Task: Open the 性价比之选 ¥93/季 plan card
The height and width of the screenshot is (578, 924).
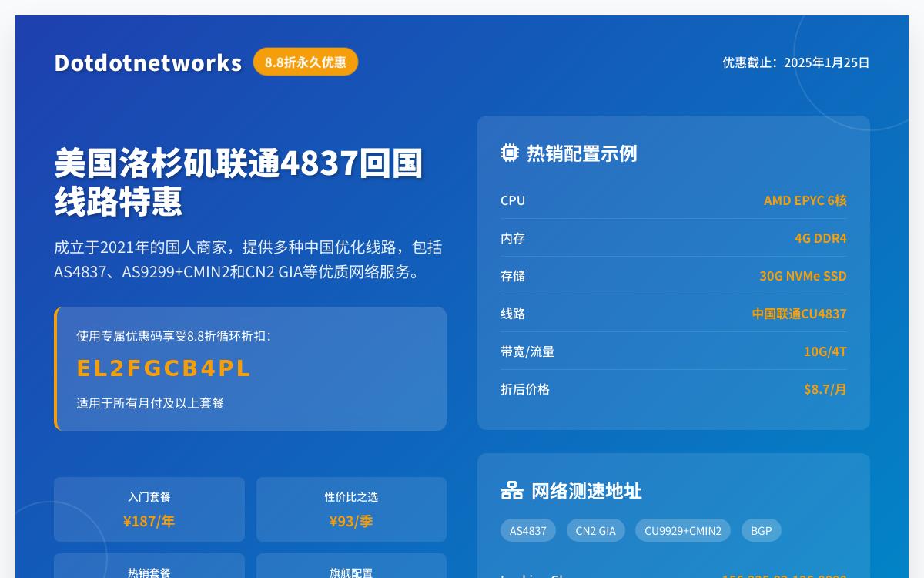Action: [x=351, y=509]
